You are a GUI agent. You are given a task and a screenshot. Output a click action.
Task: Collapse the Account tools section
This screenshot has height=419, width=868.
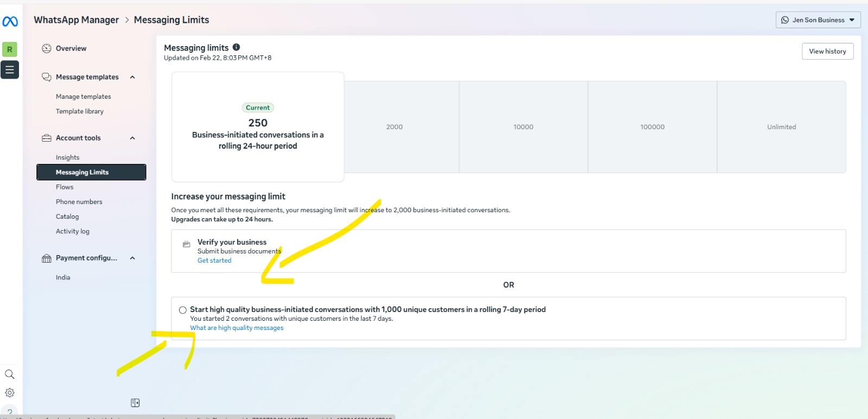[x=132, y=138]
